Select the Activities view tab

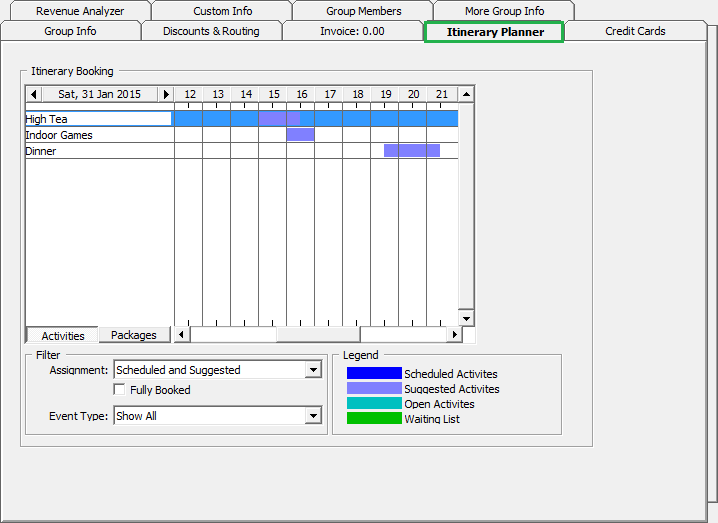63,336
